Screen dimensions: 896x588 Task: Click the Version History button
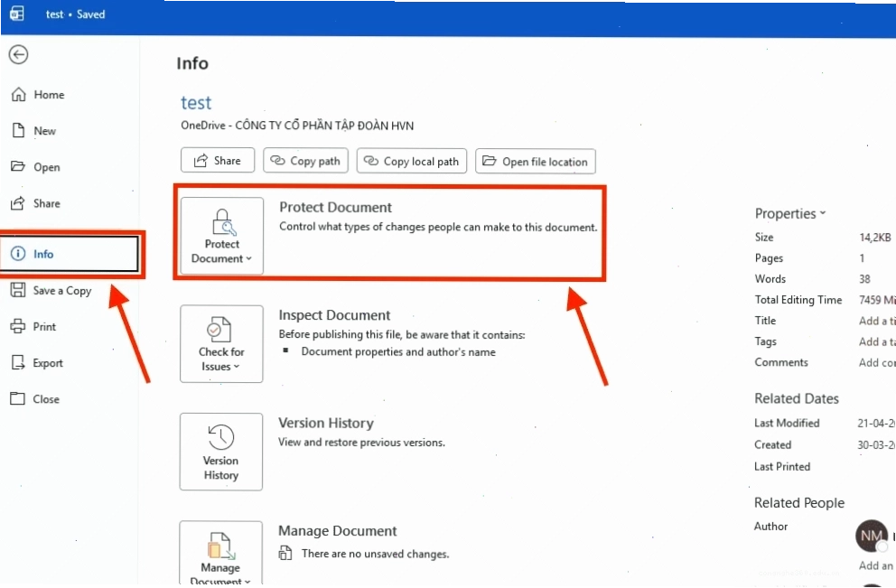click(221, 452)
